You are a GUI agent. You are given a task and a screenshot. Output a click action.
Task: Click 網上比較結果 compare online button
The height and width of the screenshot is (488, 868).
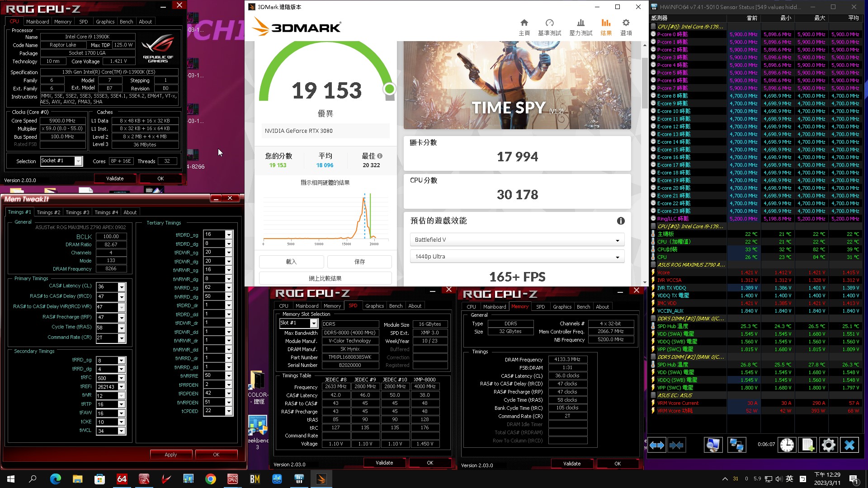tap(325, 278)
